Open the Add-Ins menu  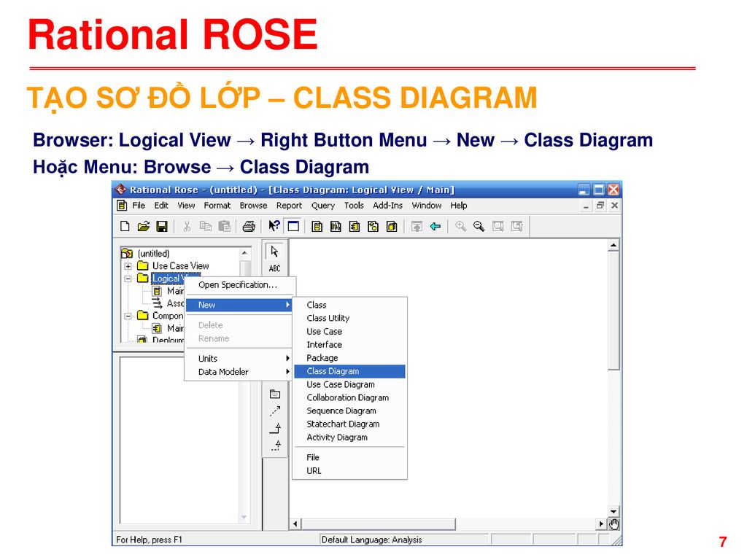388,206
